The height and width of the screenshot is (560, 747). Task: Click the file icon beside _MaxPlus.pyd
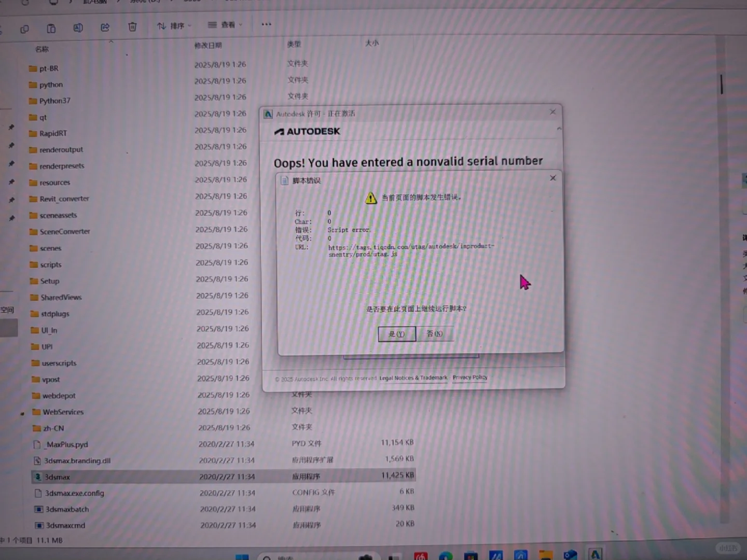tap(37, 444)
